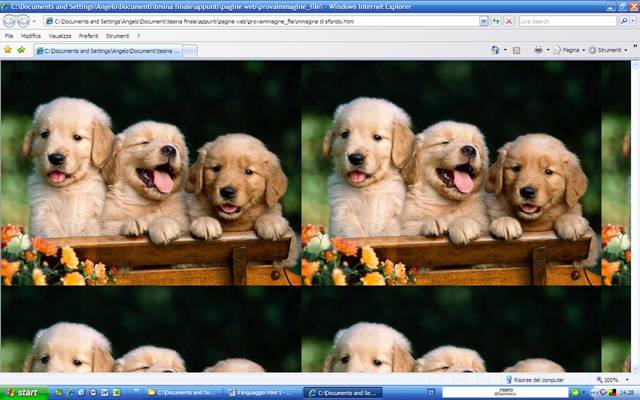Click Add to Favorites star-plus icon
Viewport: 640px width, 400px height.
point(21,50)
